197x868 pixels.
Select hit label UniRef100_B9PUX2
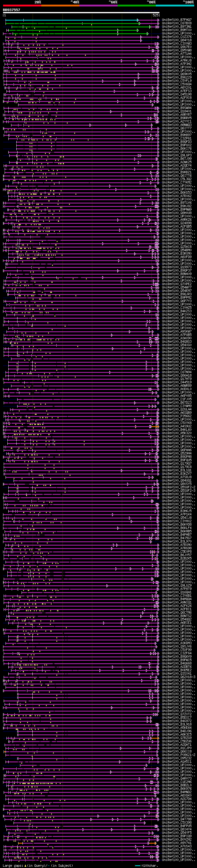[x=177, y=145]
